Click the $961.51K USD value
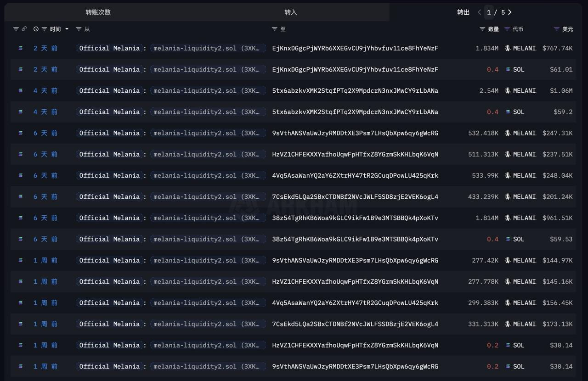Viewport: 588px width, 381px height. pyautogui.click(x=558, y=218)
